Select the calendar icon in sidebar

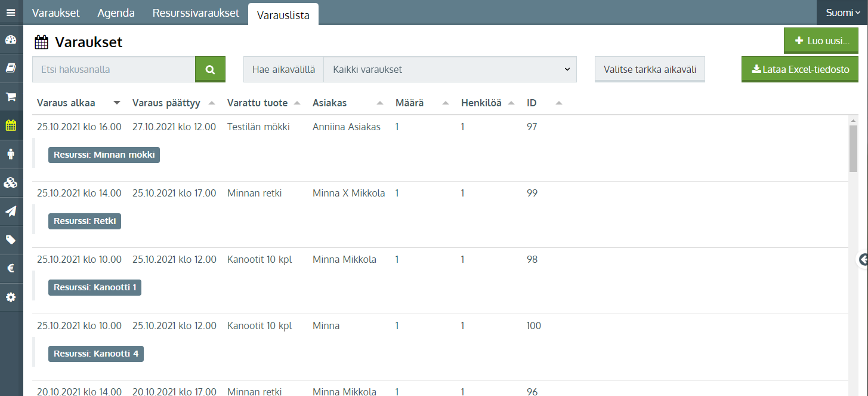point(11,125)
